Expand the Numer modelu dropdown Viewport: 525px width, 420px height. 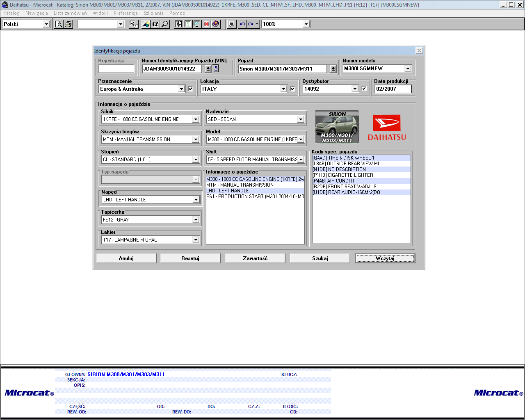pos(408,69)
